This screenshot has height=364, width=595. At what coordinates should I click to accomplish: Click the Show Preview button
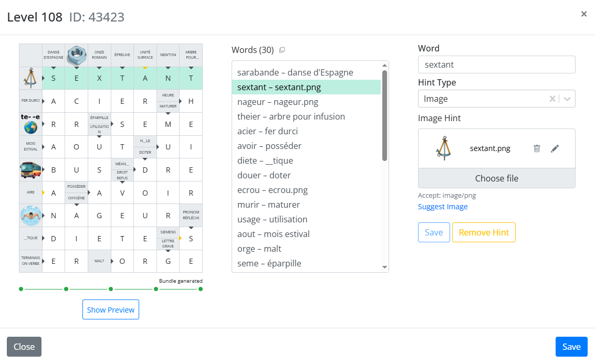pyautogui.click(x=111, y=309)
